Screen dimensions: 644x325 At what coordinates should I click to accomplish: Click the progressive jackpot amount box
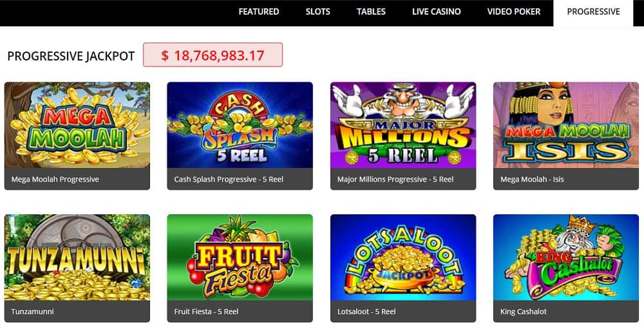213,55
